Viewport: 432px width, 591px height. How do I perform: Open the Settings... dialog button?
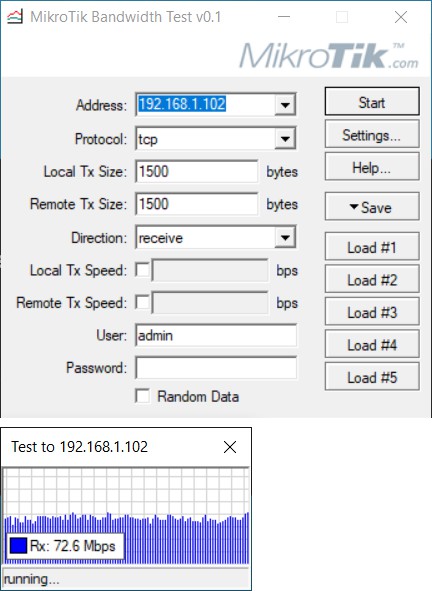coord(372,134)
